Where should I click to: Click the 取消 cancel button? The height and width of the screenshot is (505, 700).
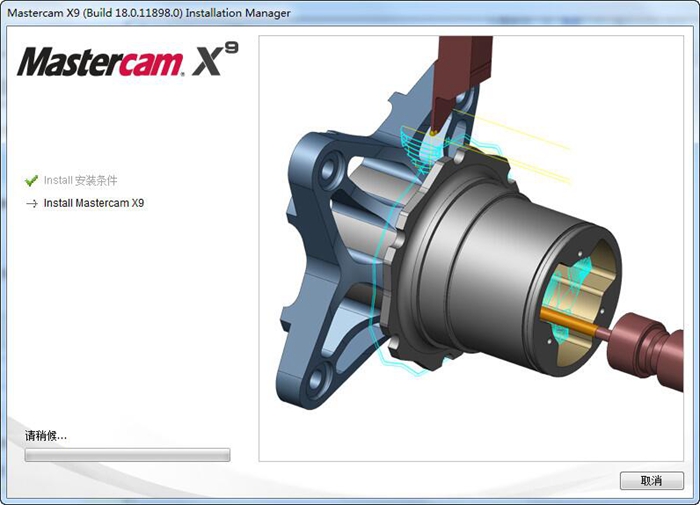(651, 481)
